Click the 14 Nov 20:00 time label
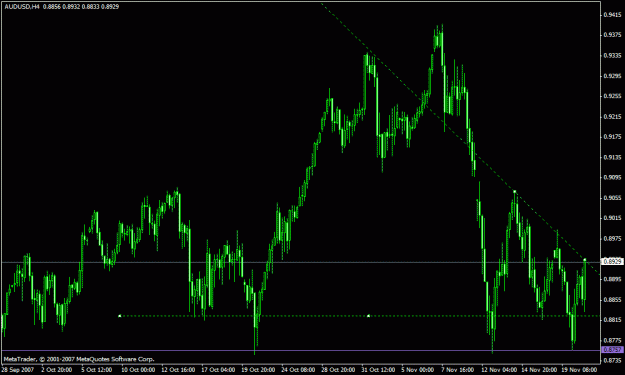625x375 pixels. 538,370
